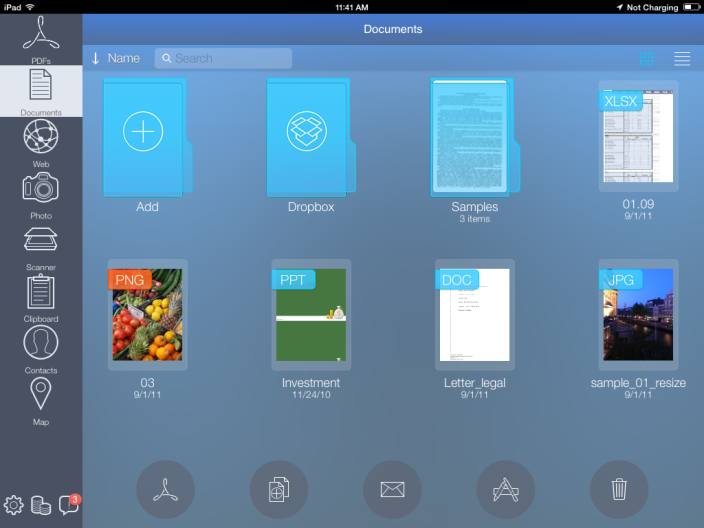Switch to grid view

click(647, 59)
